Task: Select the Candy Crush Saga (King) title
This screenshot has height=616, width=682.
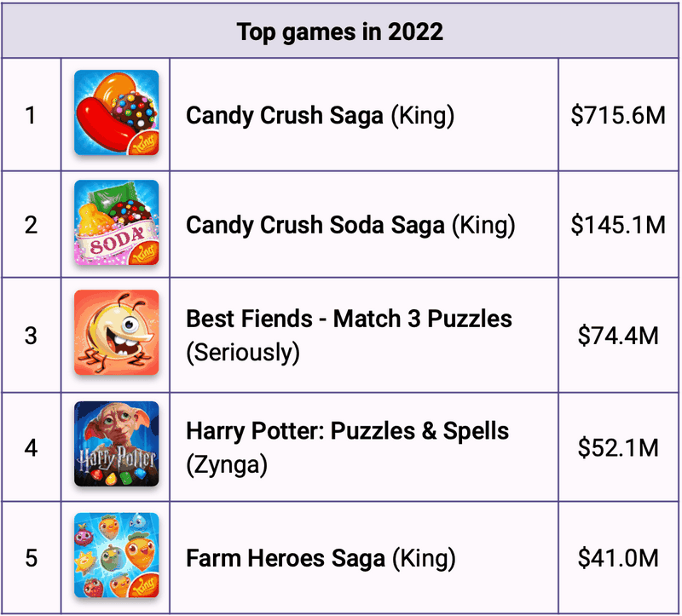Action: [320, 116]
